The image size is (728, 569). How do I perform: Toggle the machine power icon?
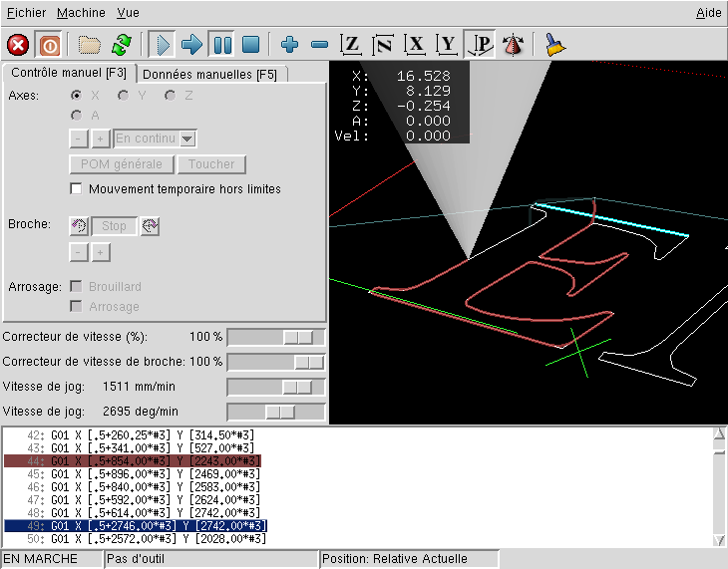pos(48,45)
